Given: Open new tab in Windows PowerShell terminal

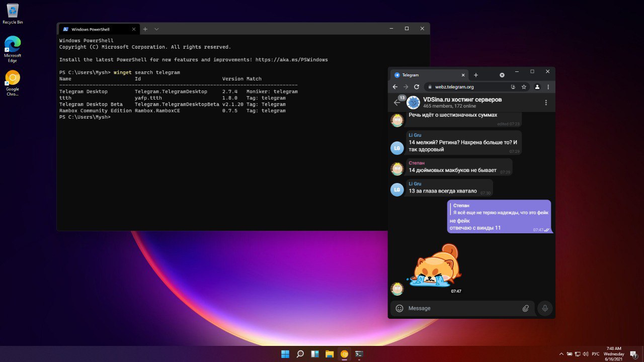Looking at the screenshot, I should coord(145,29).
